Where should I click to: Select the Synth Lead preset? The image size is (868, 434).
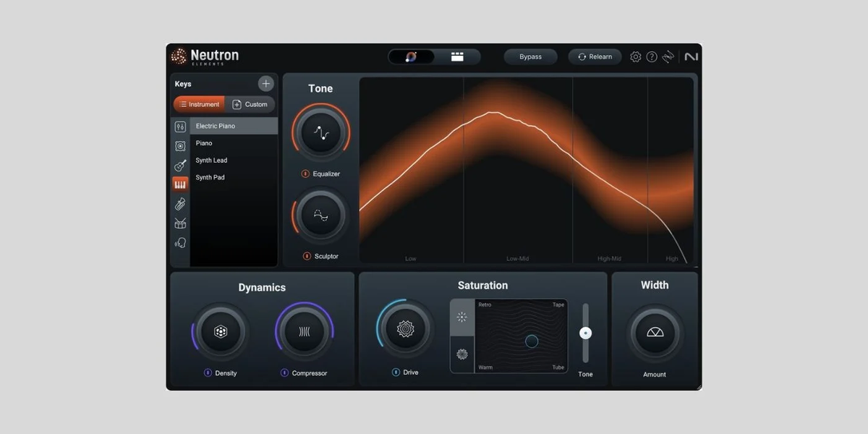(211, 160)
